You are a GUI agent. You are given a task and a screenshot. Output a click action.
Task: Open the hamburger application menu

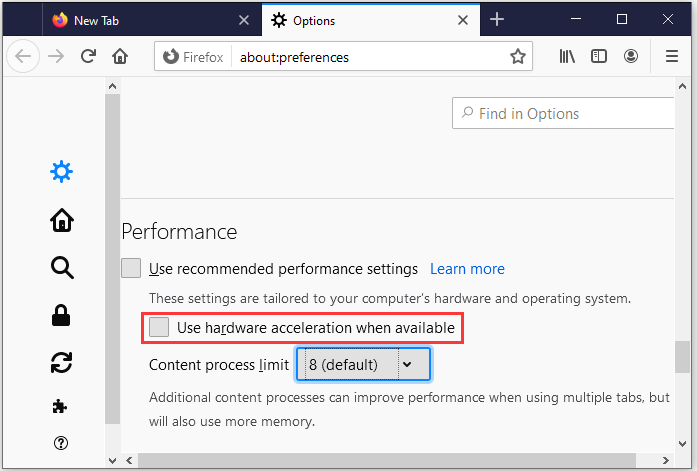coord(672,56)
